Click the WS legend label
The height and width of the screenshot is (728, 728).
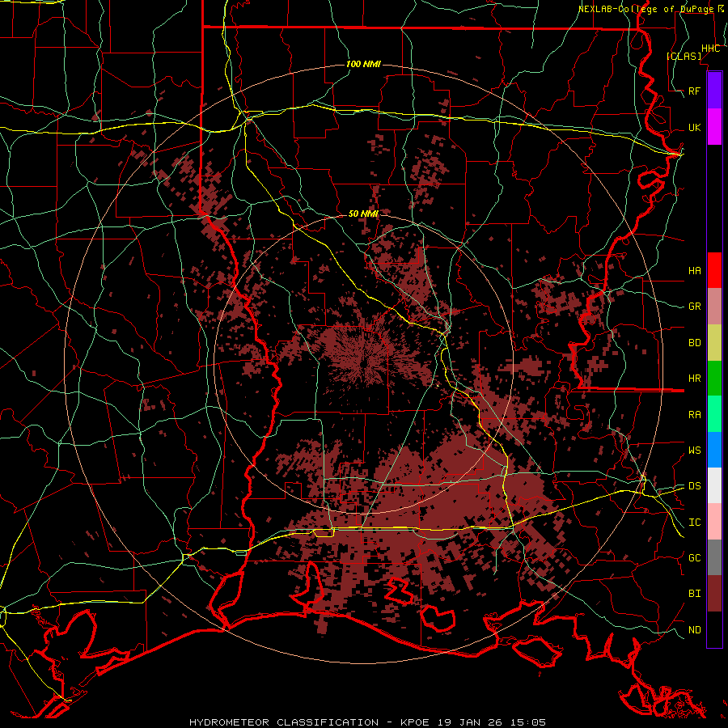point(695,450)
